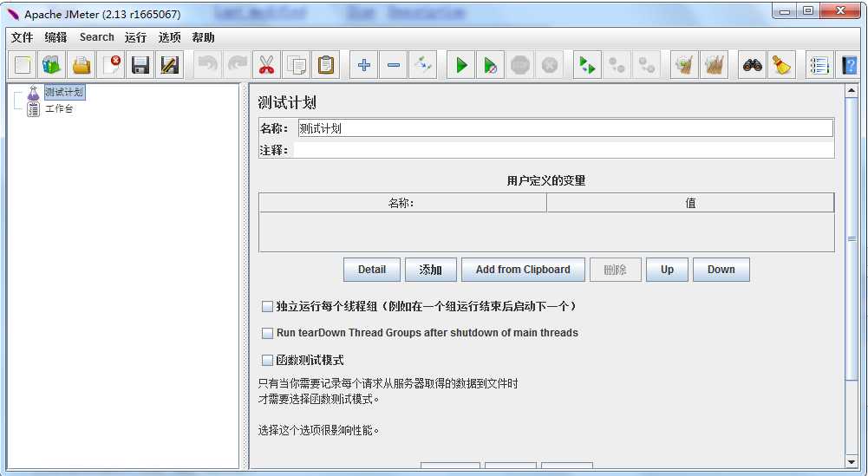The image size is (868, 476).
Task: Click the Open file folder icon
Action: (82, 65)
